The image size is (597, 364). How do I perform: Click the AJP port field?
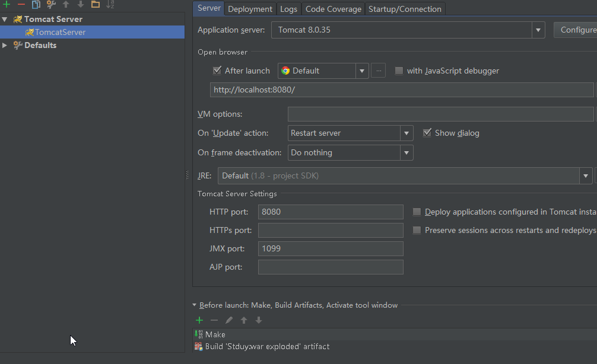point(331,267)
